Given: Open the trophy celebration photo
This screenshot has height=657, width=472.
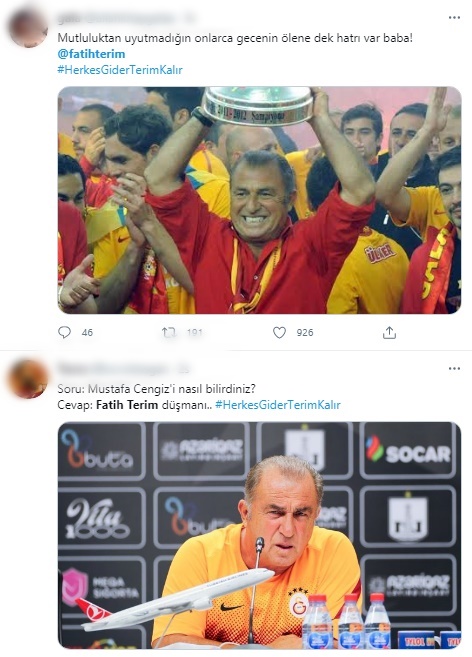Looking at the screenshot, I should point(259,200).
